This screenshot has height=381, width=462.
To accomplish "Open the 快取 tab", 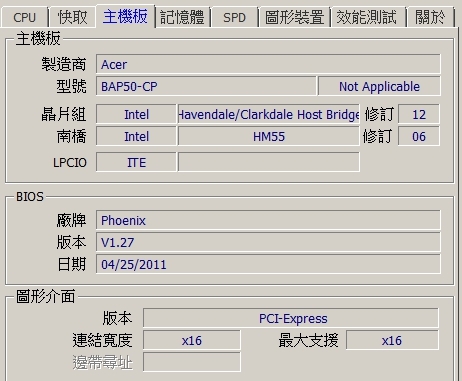I will click(72, 17).
